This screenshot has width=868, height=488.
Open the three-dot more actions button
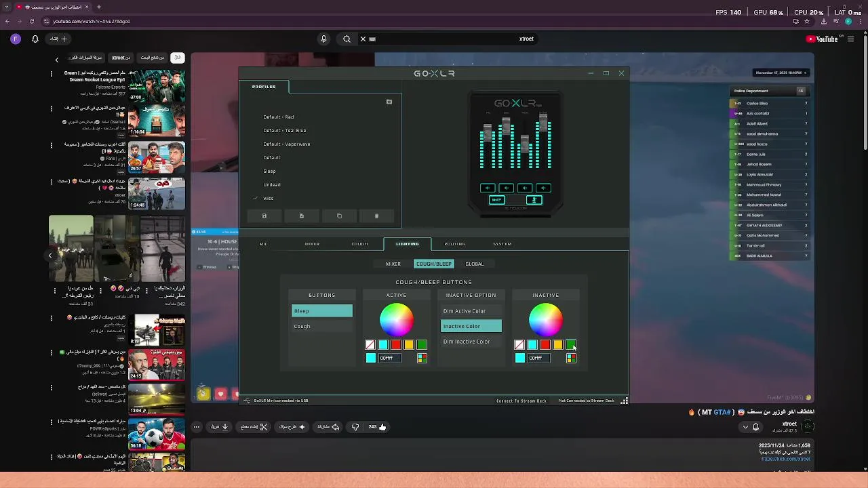(x=197, y=427)
